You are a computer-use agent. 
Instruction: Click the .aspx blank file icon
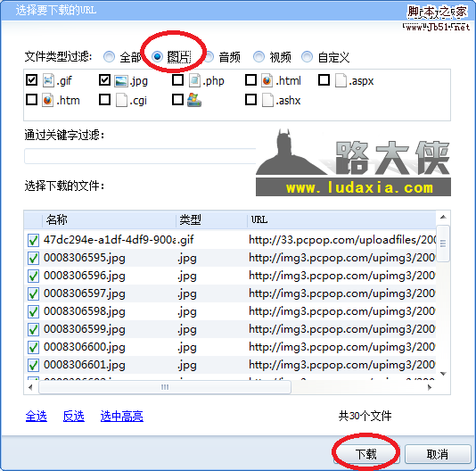tap(341, 80)
